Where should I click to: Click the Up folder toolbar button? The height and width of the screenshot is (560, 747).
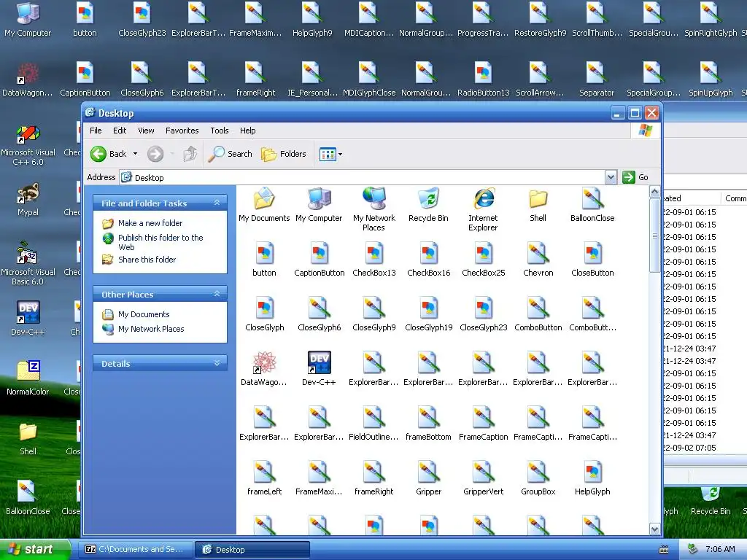[x=190, y=154]
